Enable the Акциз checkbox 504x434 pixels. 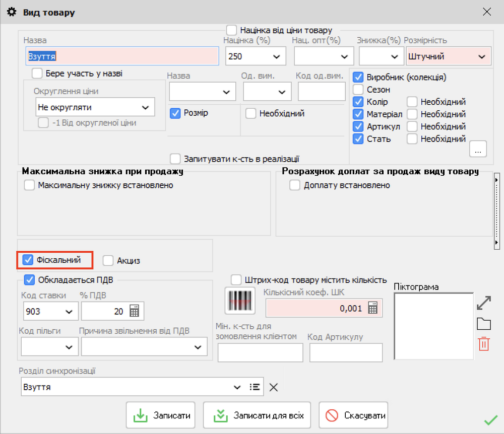[108, 260]
